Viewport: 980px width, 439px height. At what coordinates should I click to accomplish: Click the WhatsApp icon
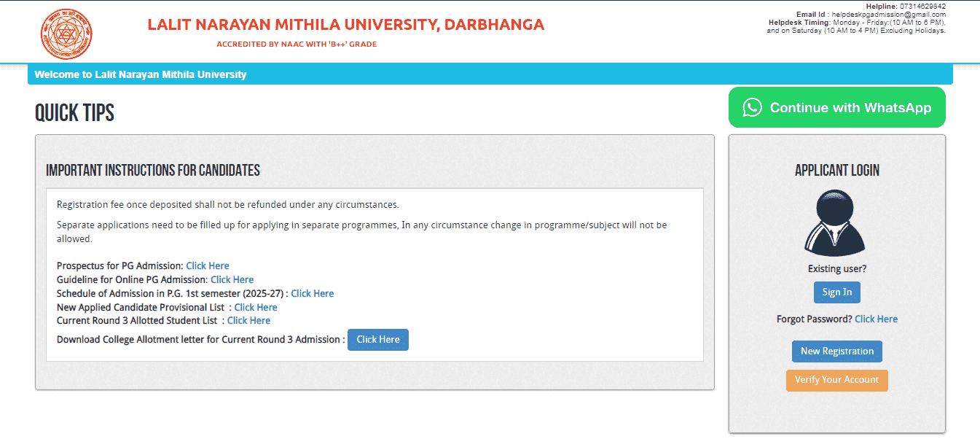(752, 108)
